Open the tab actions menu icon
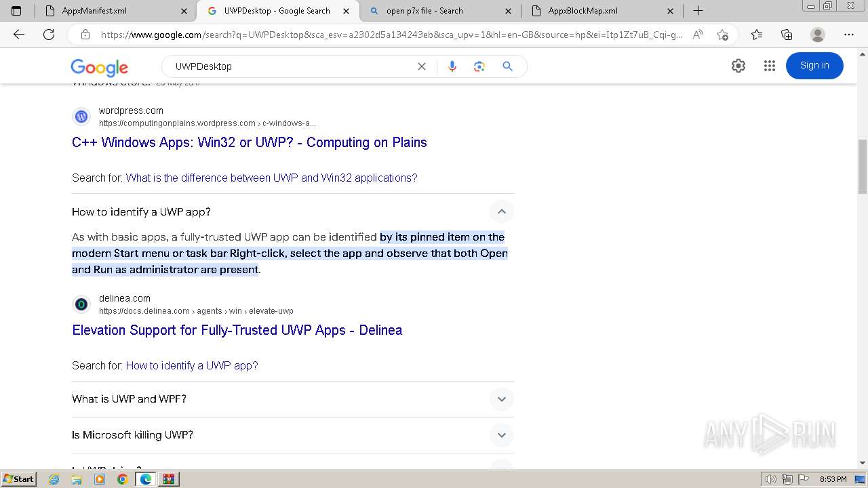The height and width of the screenshot is (488, 868). pyautogui.click(x=16, y=11)
